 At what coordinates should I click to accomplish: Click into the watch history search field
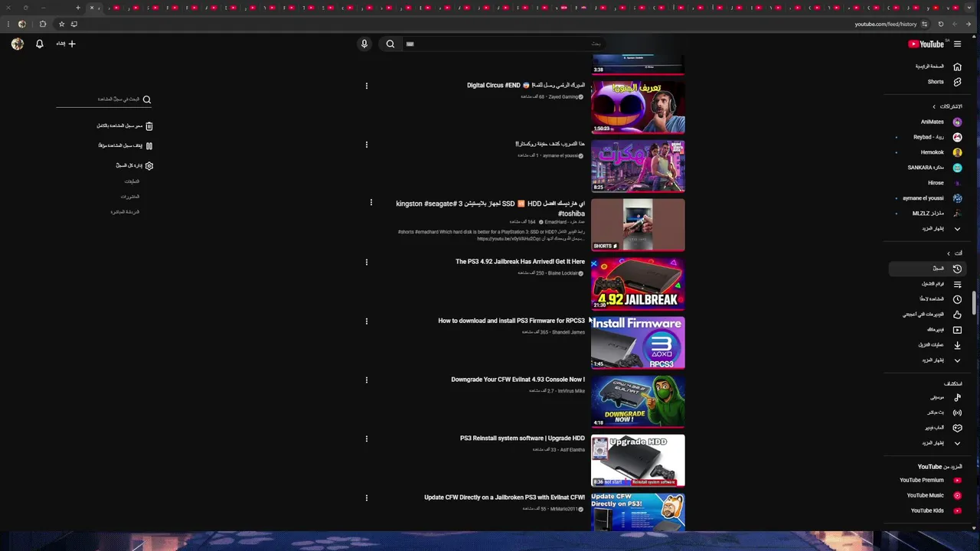point(98,99)
